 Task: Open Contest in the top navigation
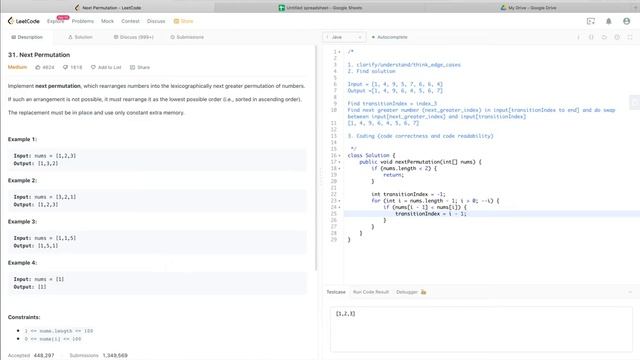tap(130, 21)
